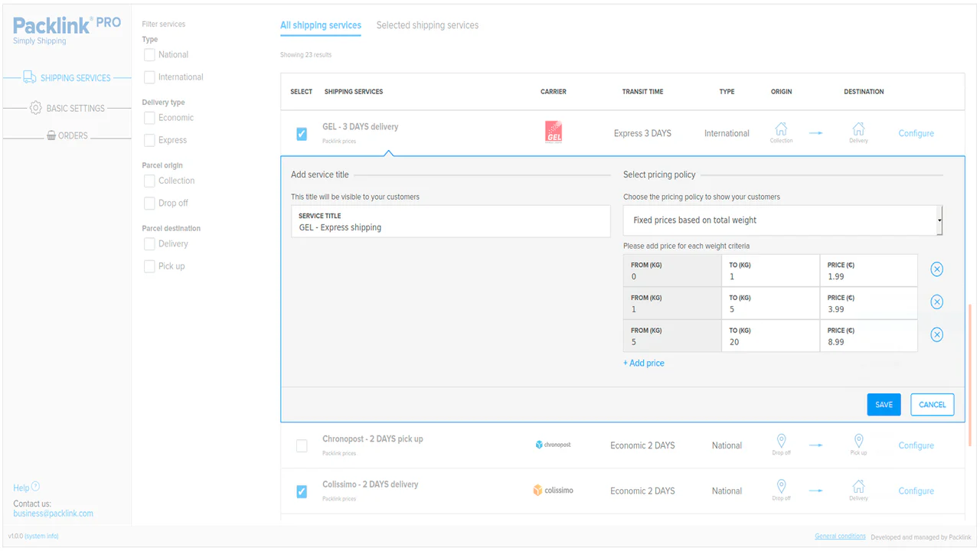Toggle the International type filter
The width and height of the screenshot is (980, 551).
pyautogui.click(x=149, y=77)
